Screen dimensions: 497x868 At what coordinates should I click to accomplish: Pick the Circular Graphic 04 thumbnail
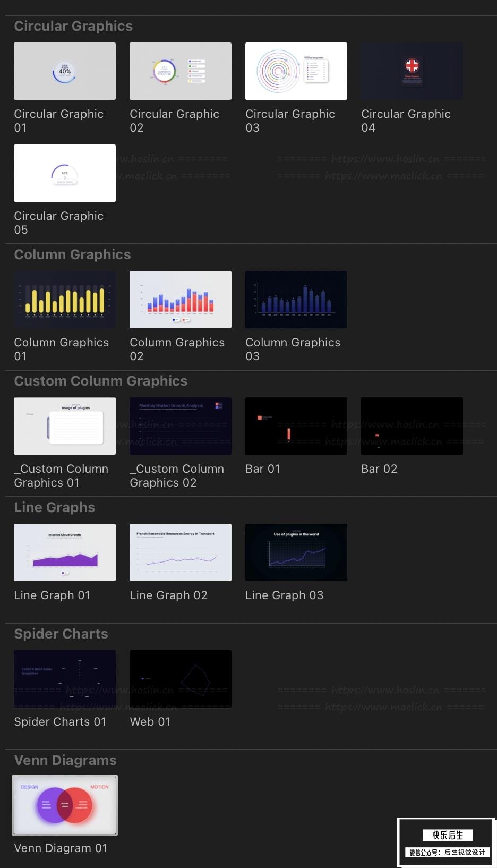point(412,71)
